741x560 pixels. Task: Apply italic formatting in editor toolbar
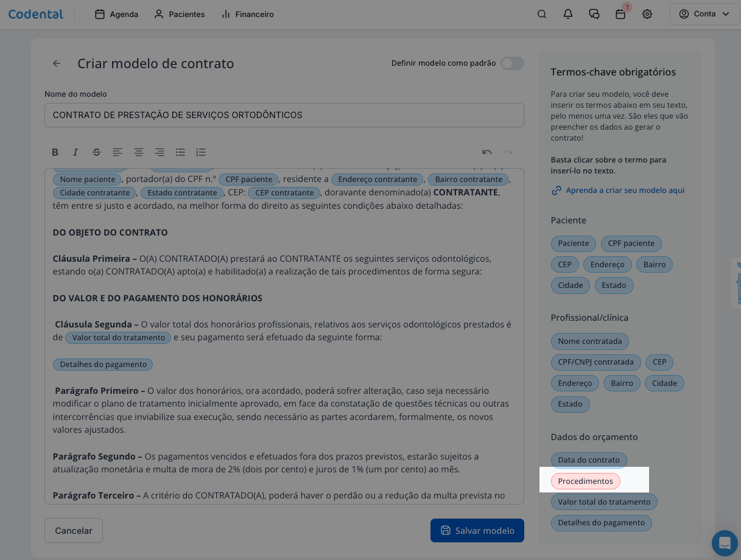point(76,152)
